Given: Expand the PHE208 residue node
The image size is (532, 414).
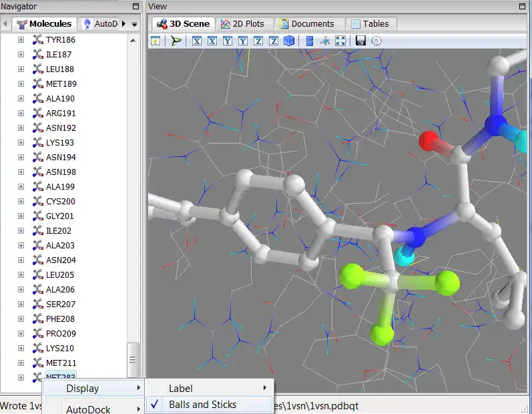Looking at the screenshot, I should [21, 319].
